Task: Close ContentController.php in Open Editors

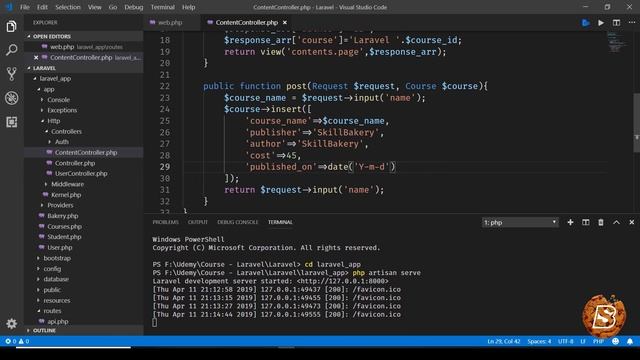Action: tap(36, 58)
